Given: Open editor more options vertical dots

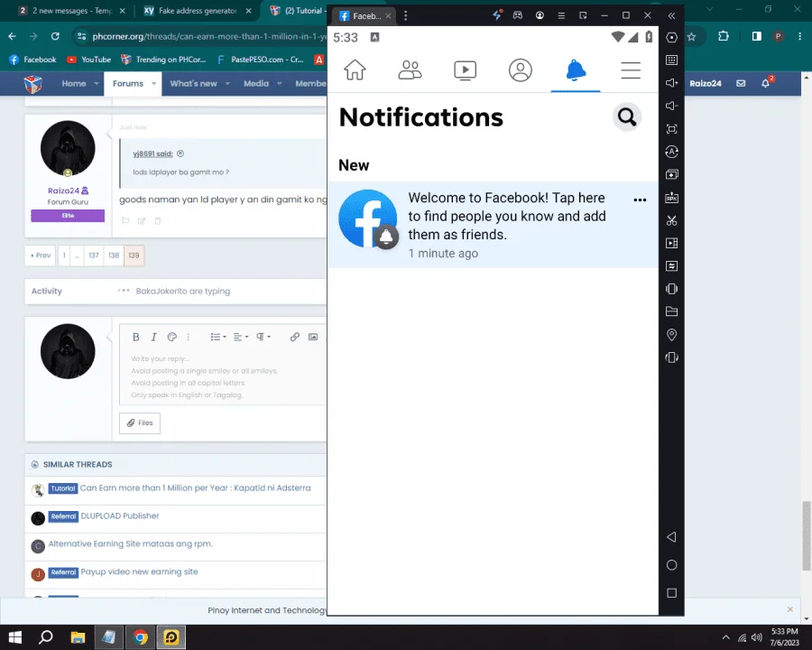Looking at the screenshot, I should tap(189, 337).
